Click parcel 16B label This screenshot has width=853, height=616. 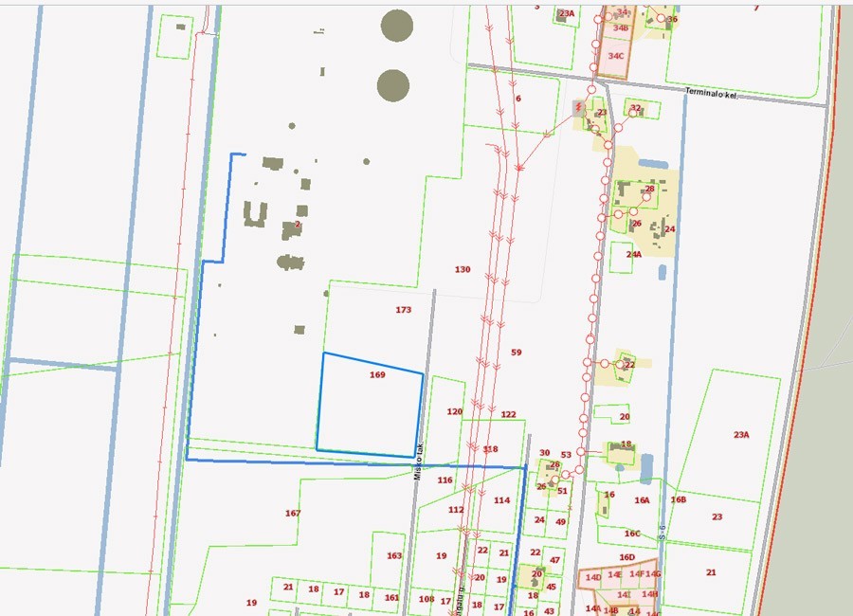tap(679, 499)
